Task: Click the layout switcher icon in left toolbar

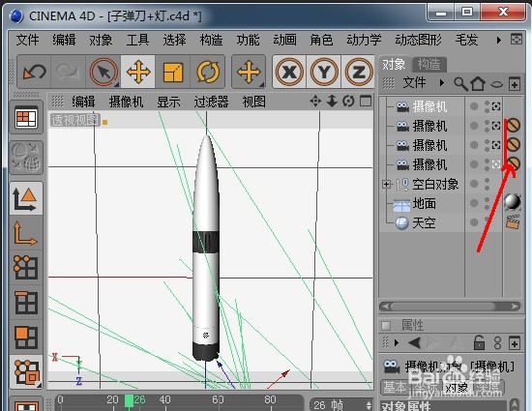Action: click(26, 117)
